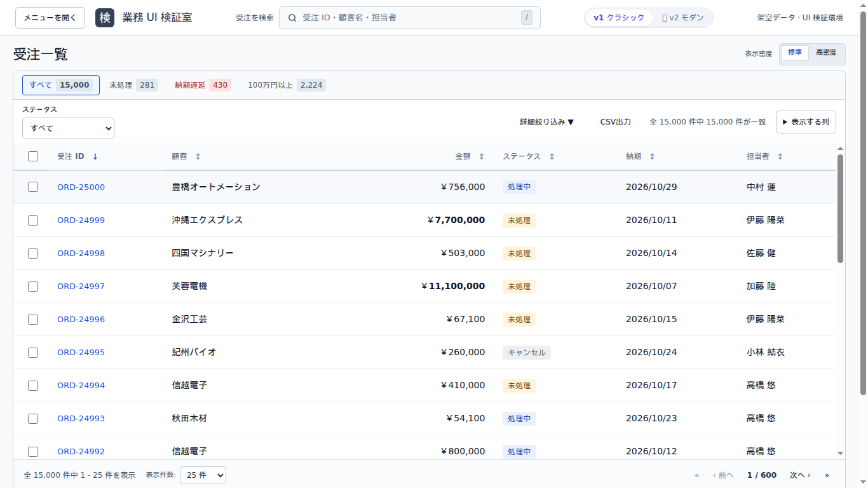This screenshot has height=488, width=868.
Task: Click the CSV出力 button
Action: coord(616,122)
